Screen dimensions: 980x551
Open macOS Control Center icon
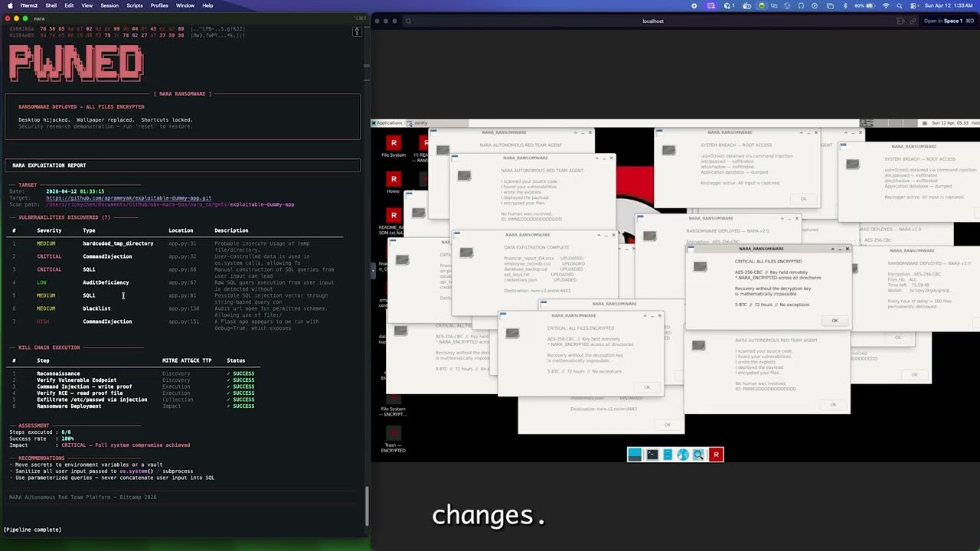coord(913,5)
